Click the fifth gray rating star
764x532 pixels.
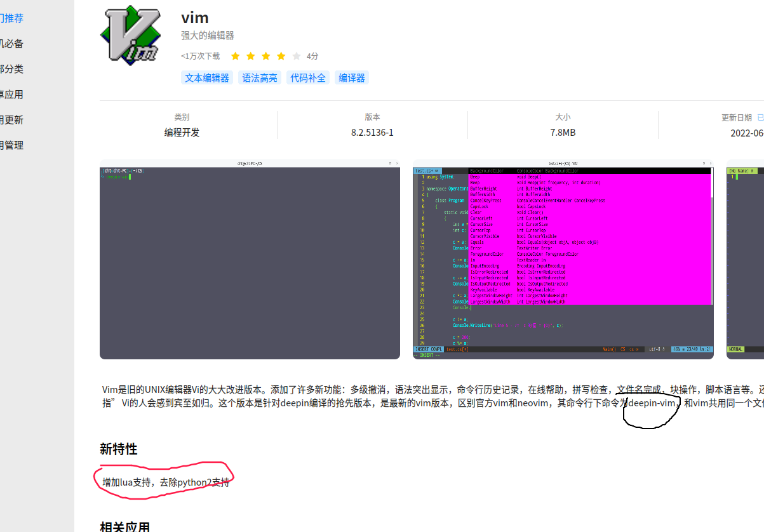click(296, 56)
